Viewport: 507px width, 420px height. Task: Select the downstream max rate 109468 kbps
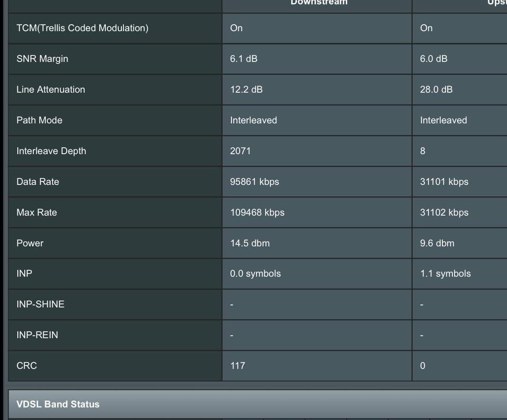[x=257, y=213]
